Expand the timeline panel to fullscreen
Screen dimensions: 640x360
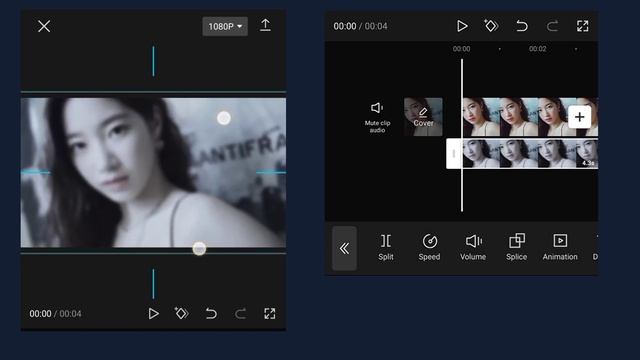[582, 26]
